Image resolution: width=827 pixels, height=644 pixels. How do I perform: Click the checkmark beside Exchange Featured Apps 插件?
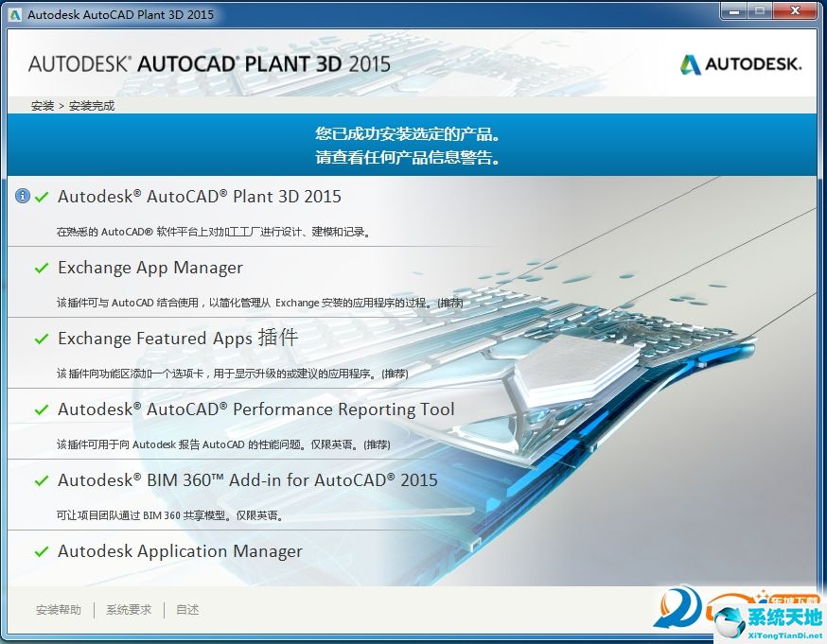[x=41, y=339]
